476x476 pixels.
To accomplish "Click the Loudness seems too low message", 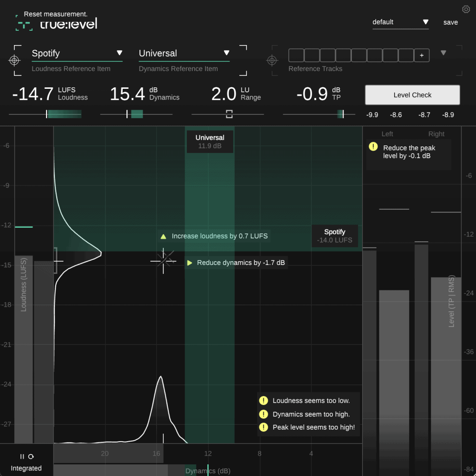I will [x=311, y=401].
